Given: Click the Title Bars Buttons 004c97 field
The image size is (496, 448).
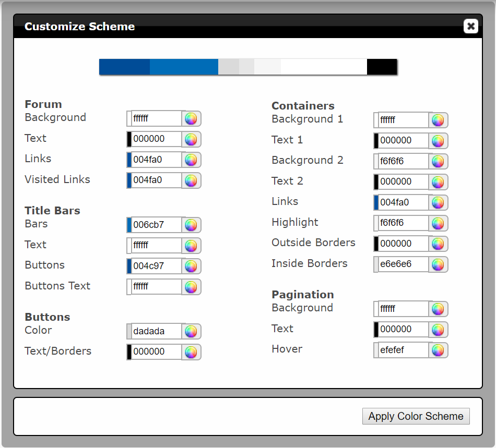Looking at the screenshot, I should [157, 266].
